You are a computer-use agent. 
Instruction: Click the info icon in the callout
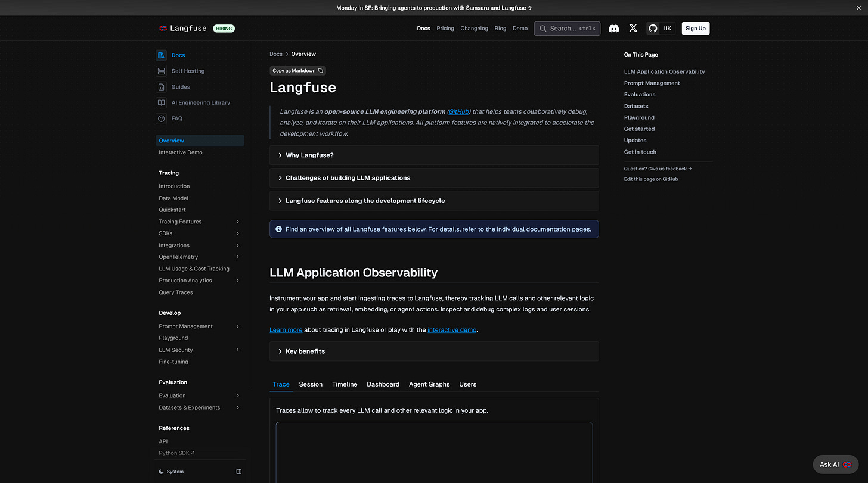278,229
